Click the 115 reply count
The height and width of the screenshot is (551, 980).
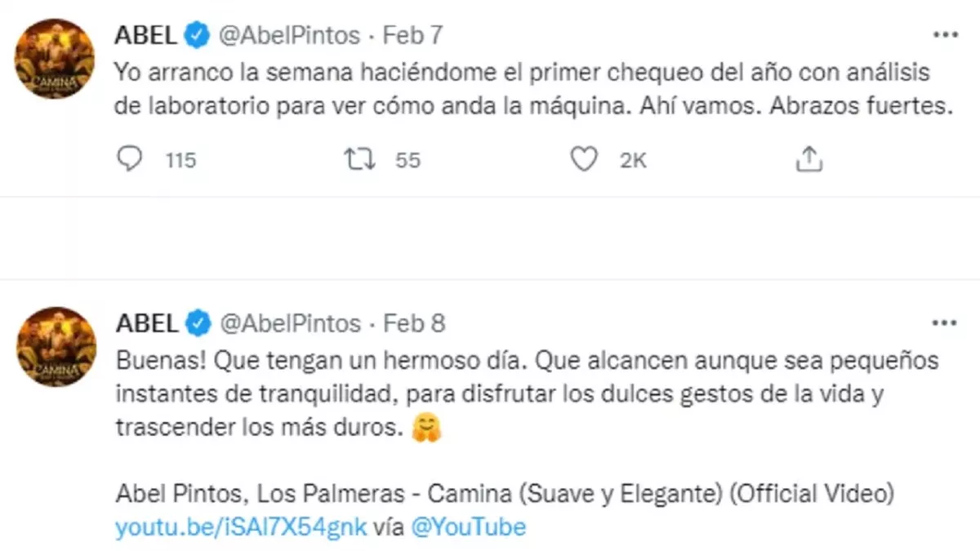(180, 160)
